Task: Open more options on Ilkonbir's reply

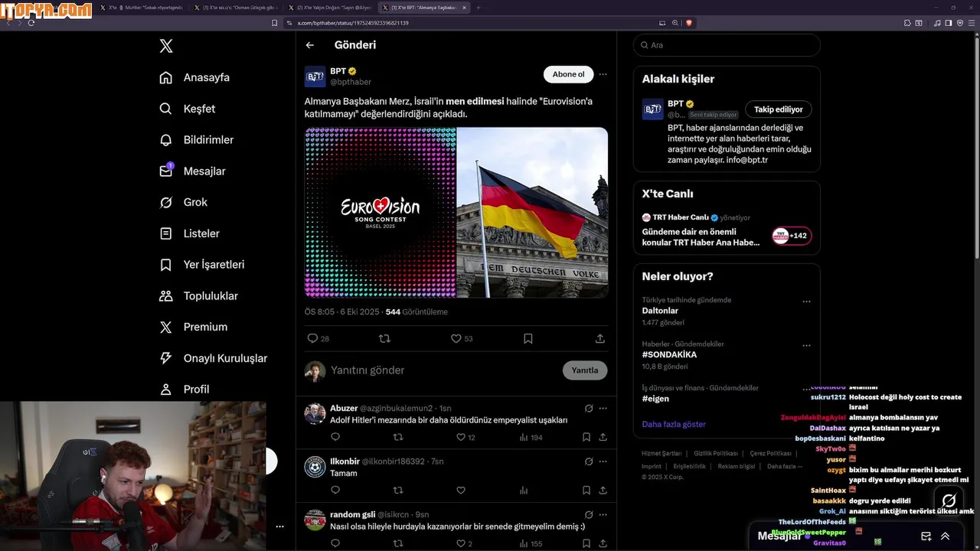Action: (x=603, y=461)
